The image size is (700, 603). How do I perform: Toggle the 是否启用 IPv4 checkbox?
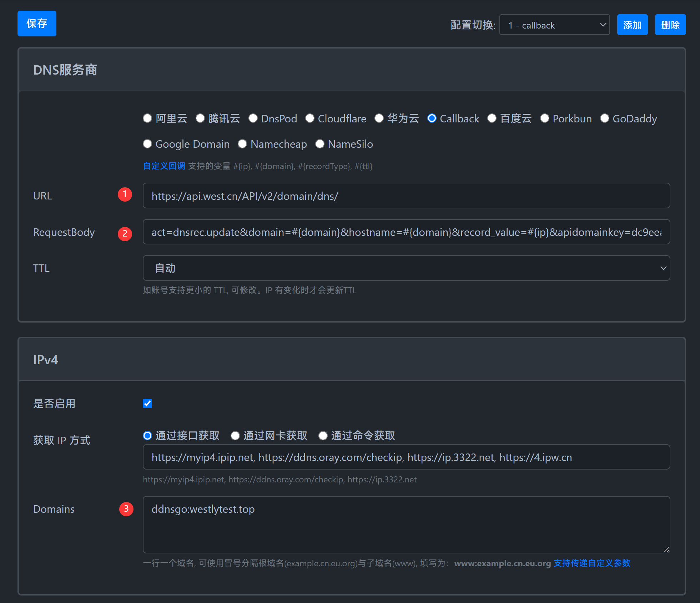coord(147,404)
